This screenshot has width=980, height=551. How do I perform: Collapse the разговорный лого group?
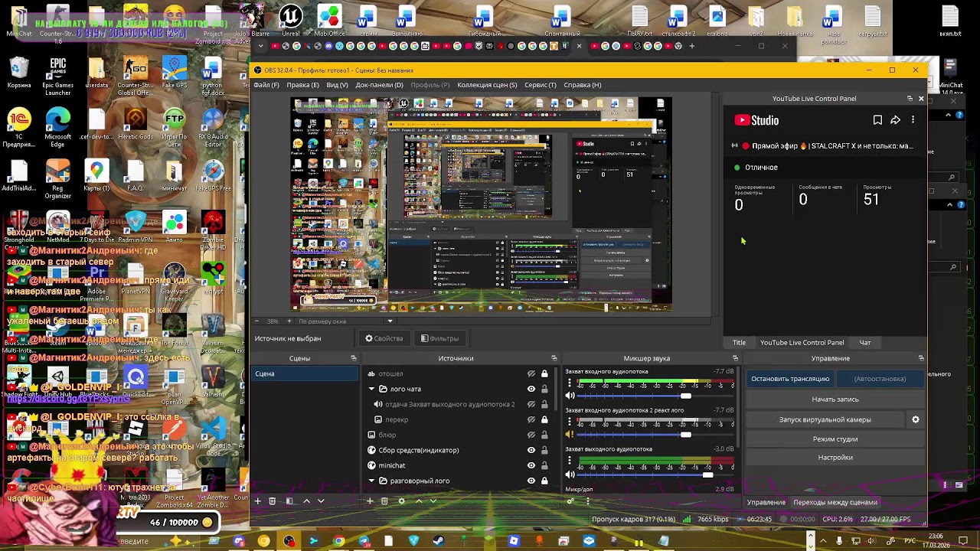pos(371,481)
